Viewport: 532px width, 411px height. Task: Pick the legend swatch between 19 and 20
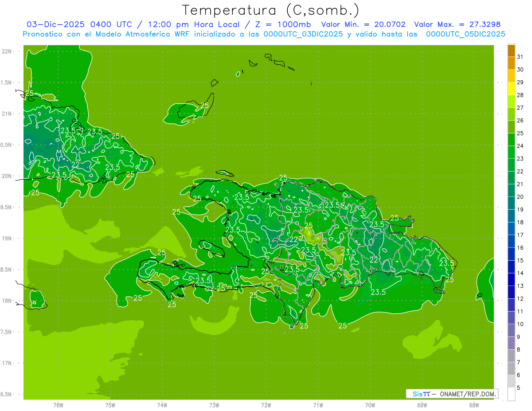[511, 203]
